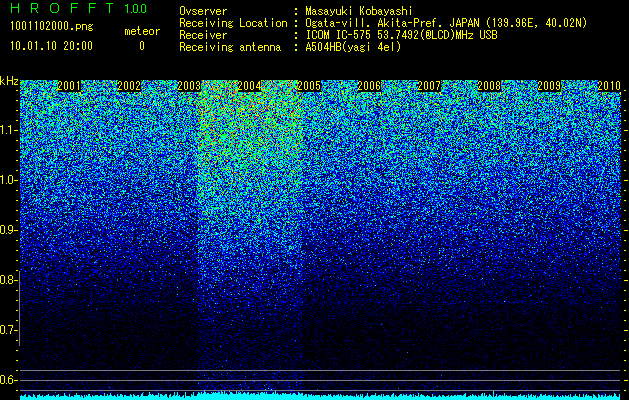This screenshot has height=400, width=629.
Task: Click the 1.1 kHz axis label
Action: tap(9, 130)
